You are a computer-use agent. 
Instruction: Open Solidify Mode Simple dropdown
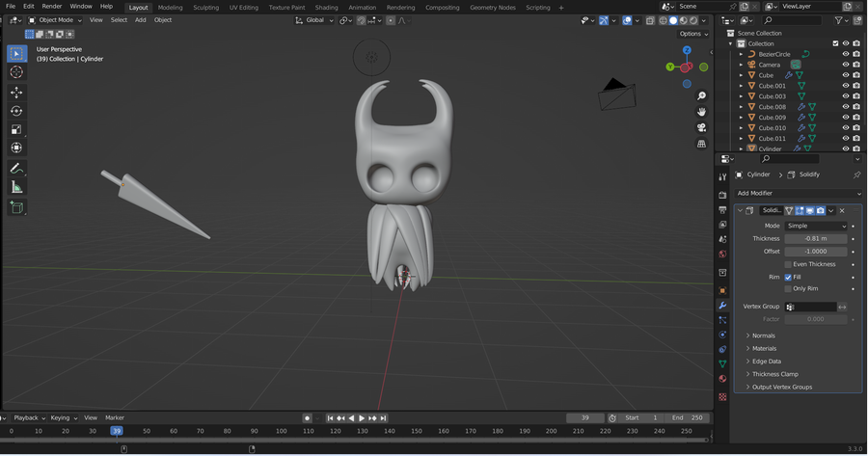816,226
